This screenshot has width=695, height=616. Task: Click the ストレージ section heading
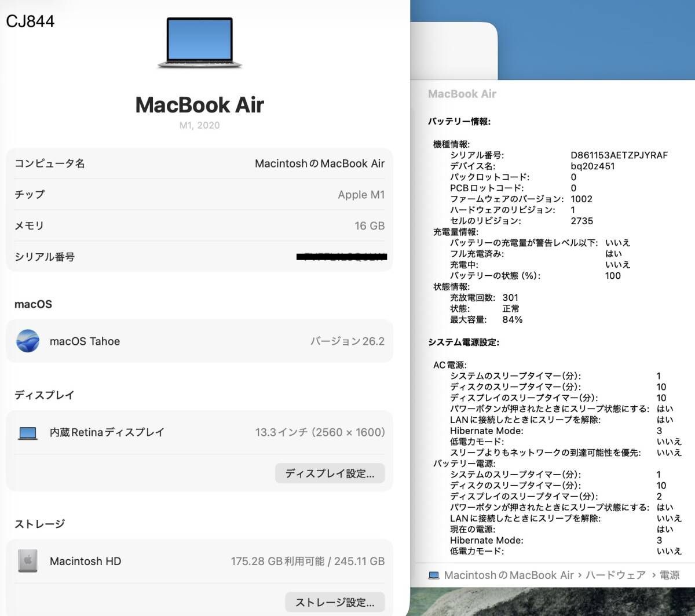[x=39, y=524]
